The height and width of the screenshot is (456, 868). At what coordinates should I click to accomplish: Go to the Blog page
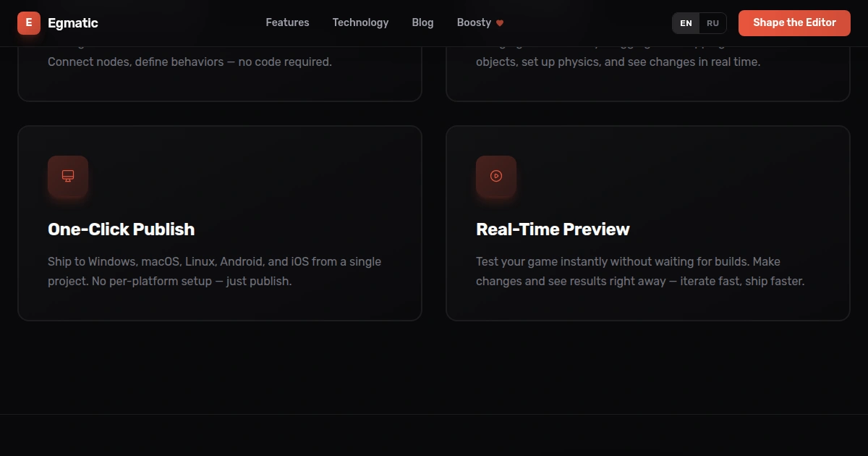(422, 22)
